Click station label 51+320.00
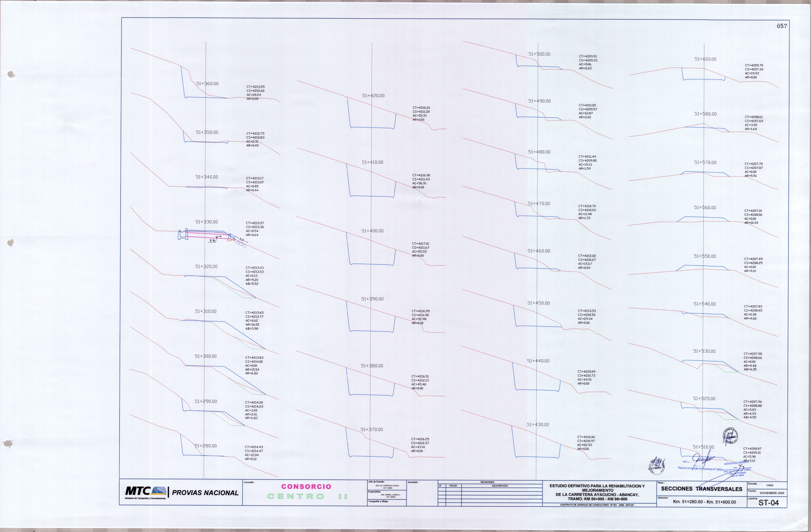 pos(206,267)
